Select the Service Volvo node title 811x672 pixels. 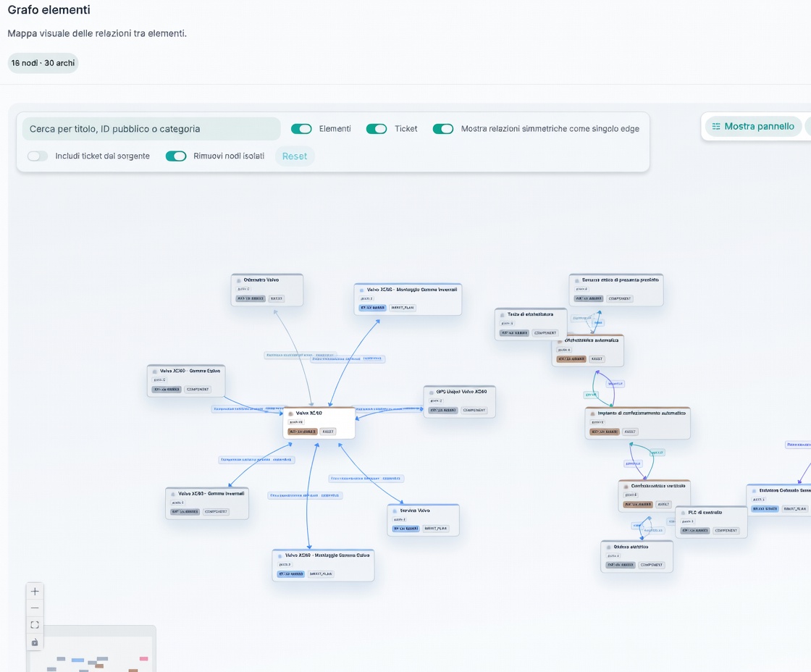point(415,511)
